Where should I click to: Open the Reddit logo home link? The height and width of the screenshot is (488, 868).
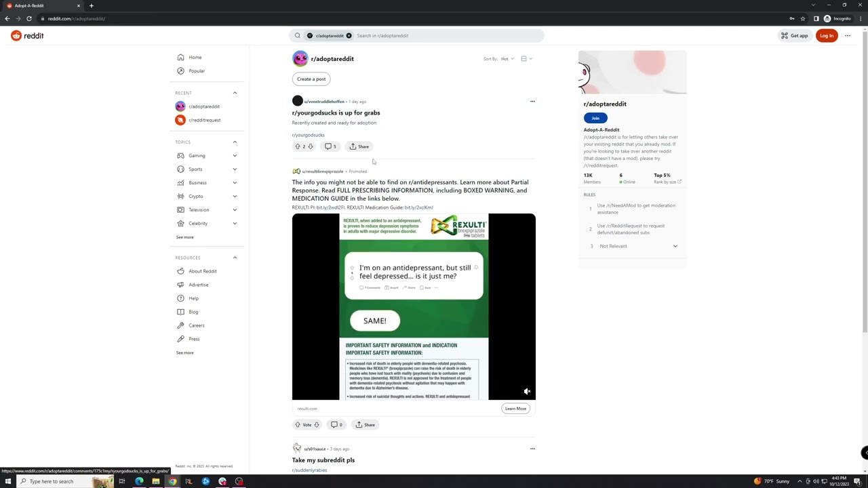(27, 36)
